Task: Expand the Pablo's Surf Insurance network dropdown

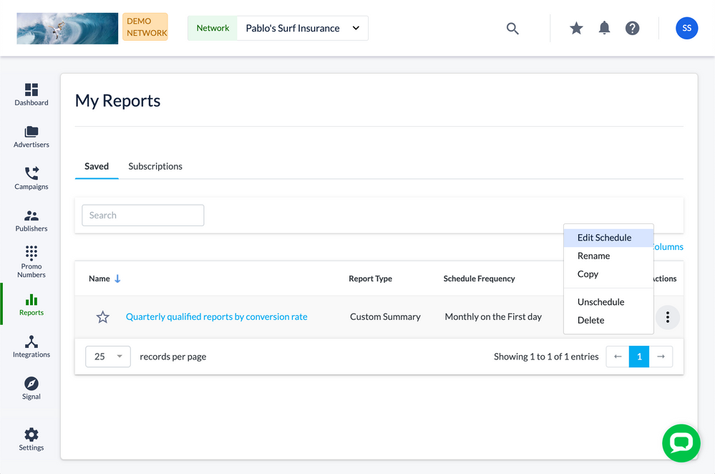Action: 302,28
